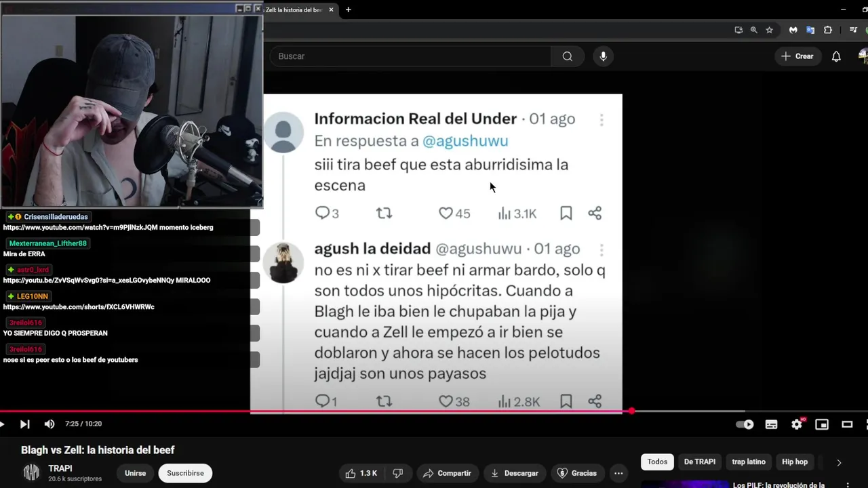
Task: Turn on subtitles in the player
Action: pos(771,424)
